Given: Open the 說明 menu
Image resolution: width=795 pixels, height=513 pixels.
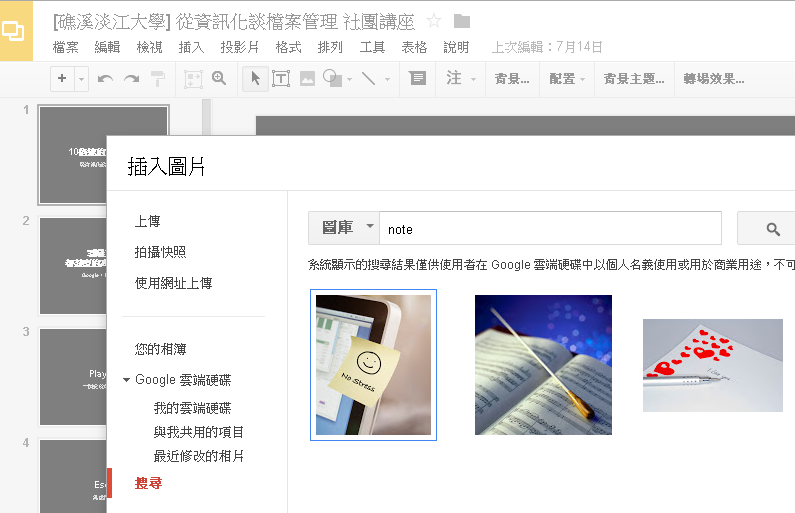Looking at the screenshot, I should pos(456,47).
